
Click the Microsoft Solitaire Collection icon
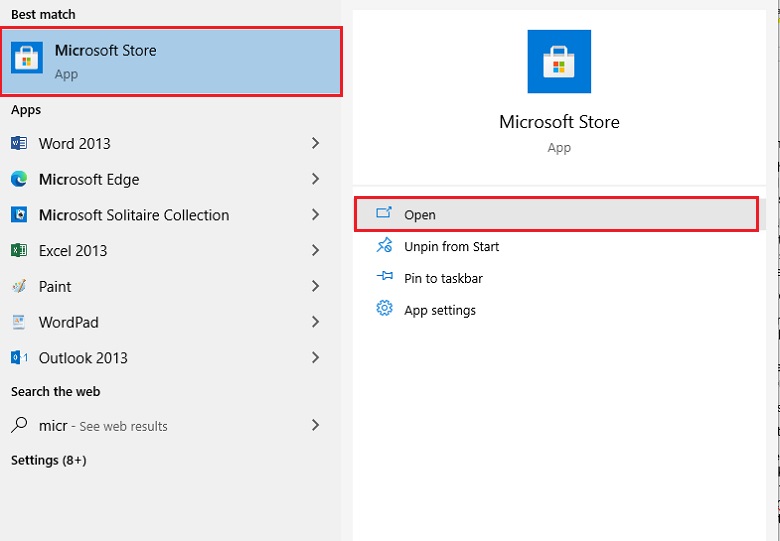click(x=19, y=215)
